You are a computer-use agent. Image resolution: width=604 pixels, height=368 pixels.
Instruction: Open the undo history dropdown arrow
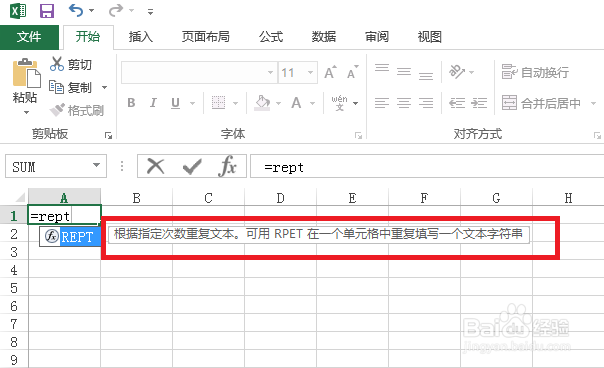(x=91, y=11)
